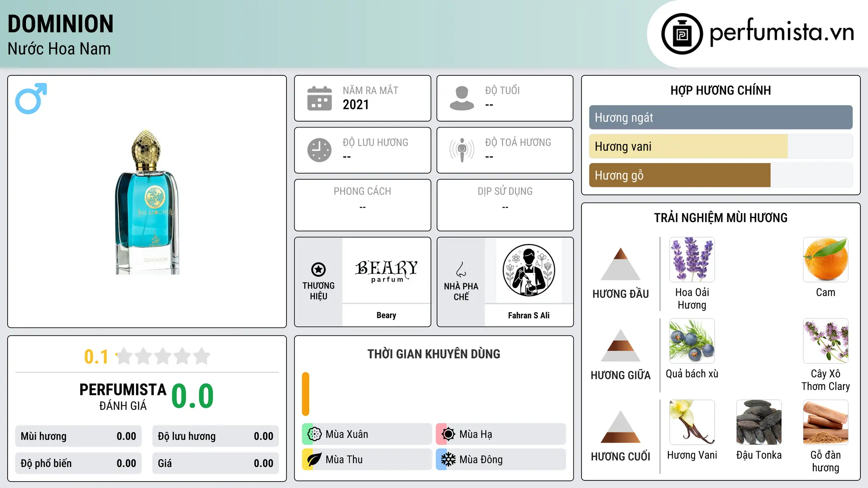Click the Đậu Tonka note label
868x488 pixels.
759,455
